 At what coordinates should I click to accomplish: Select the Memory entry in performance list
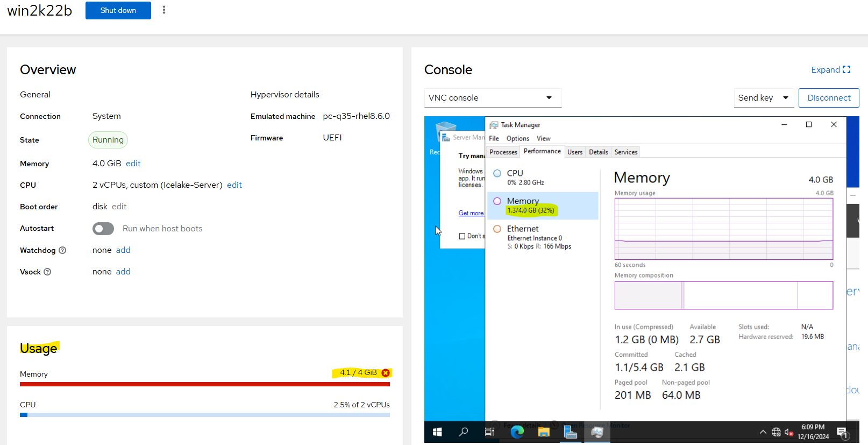(x=543, y=206)
